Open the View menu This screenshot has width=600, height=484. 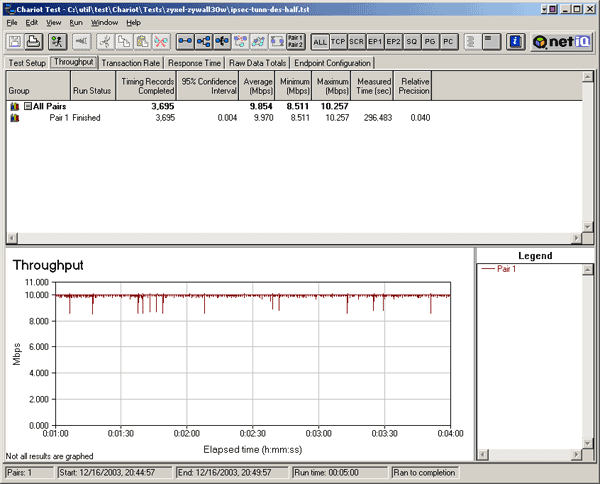coord(53,22)
